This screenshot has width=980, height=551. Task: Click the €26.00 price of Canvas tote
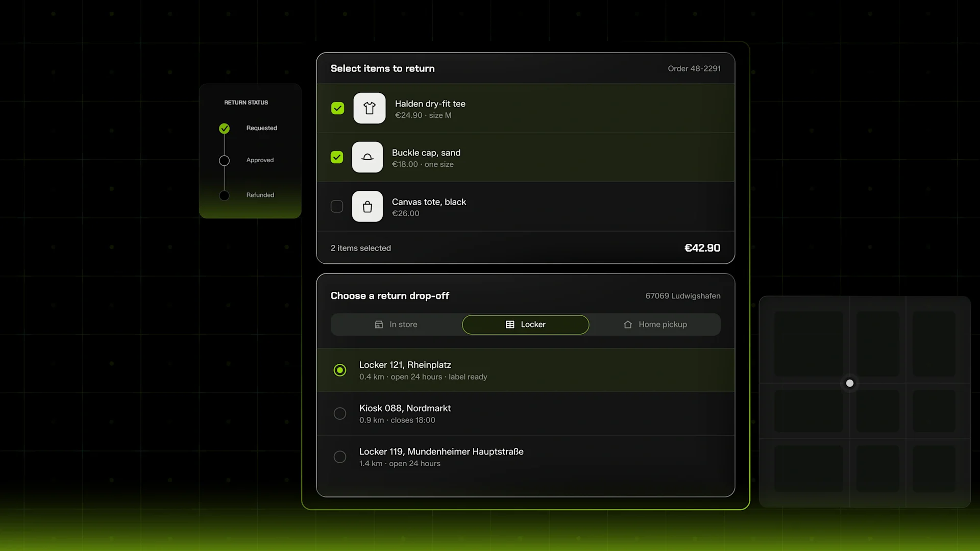[x=405, y=214]
